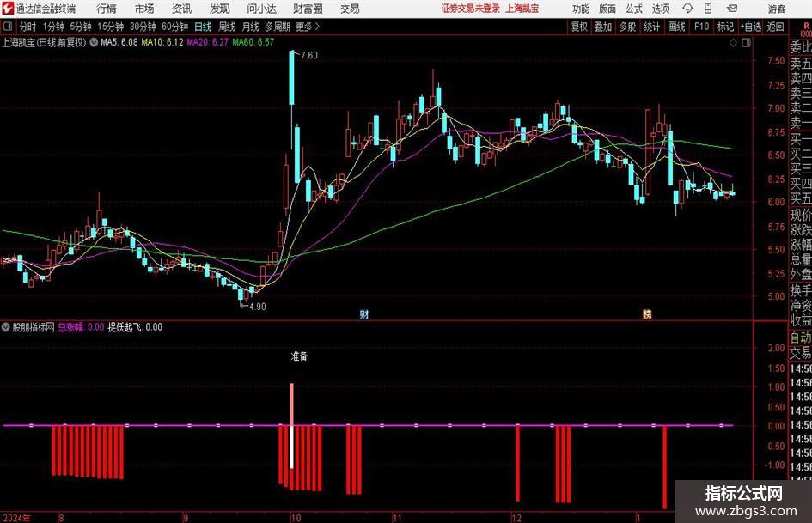The height and width of the screenshot is (523, 812).
Task: Open F10 company info
Action: 702,27
